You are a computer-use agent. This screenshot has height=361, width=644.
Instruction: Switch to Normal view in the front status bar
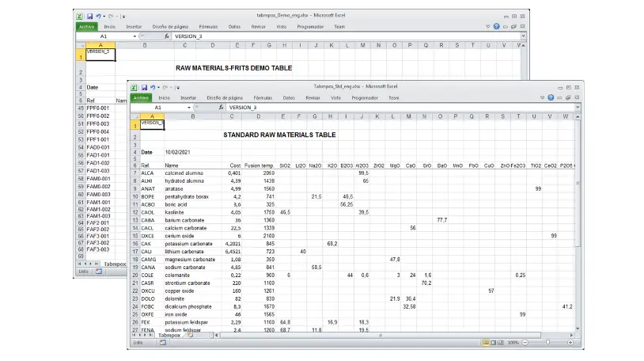[x=484, y=343]
